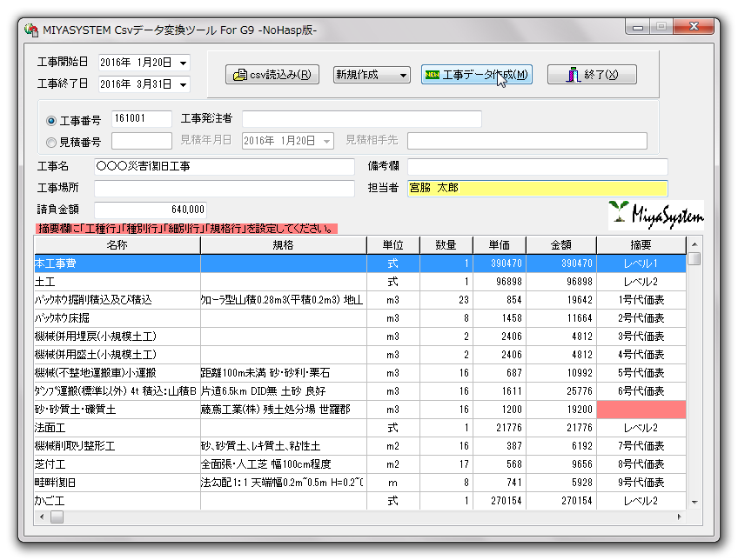Select the 機械併用盛土(小規模土工) cell

(x=117, y=355)
